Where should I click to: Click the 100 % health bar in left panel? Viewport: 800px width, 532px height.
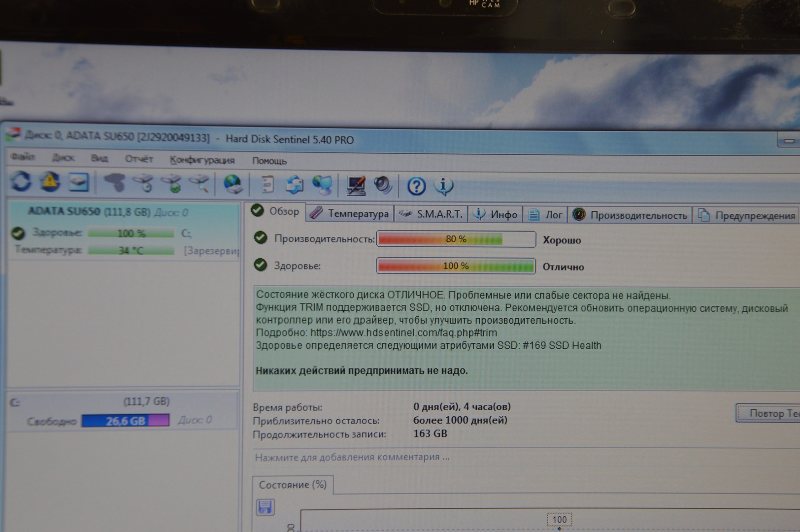pos(131,233)
